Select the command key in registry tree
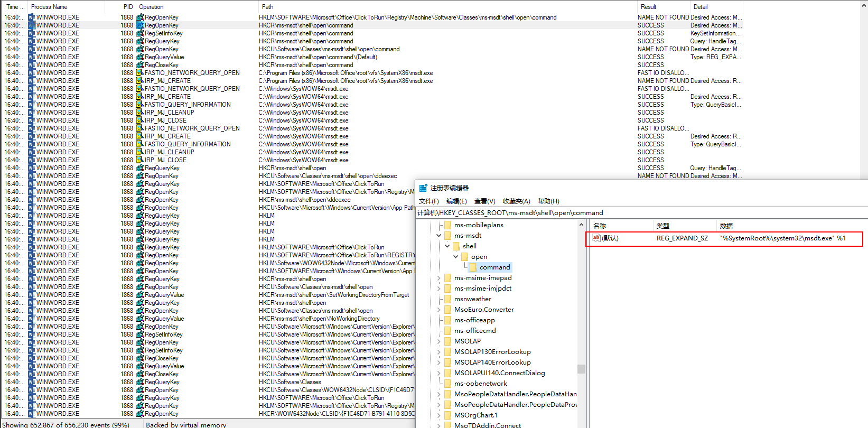Viewport: 868px width, 428px height. [x=495, y=267]
